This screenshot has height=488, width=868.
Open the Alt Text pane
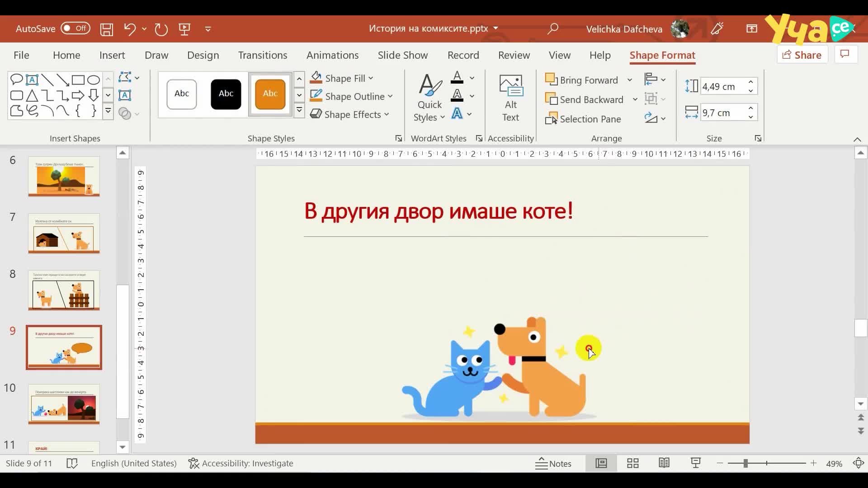point(511,98)
